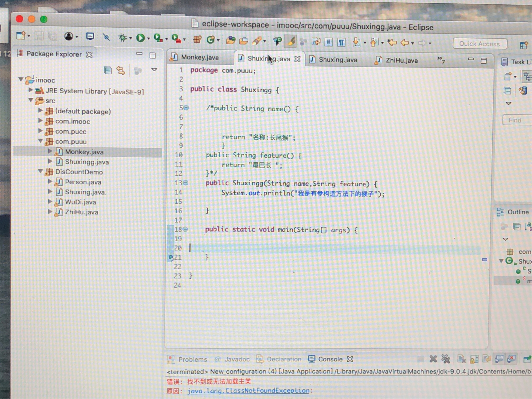Click the Open Perspective icon
This screenshot has width=532, height=399.
[x=523, y=45]
